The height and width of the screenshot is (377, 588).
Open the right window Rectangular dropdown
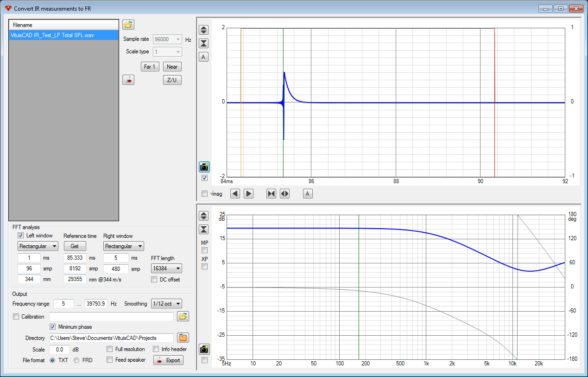123,246
